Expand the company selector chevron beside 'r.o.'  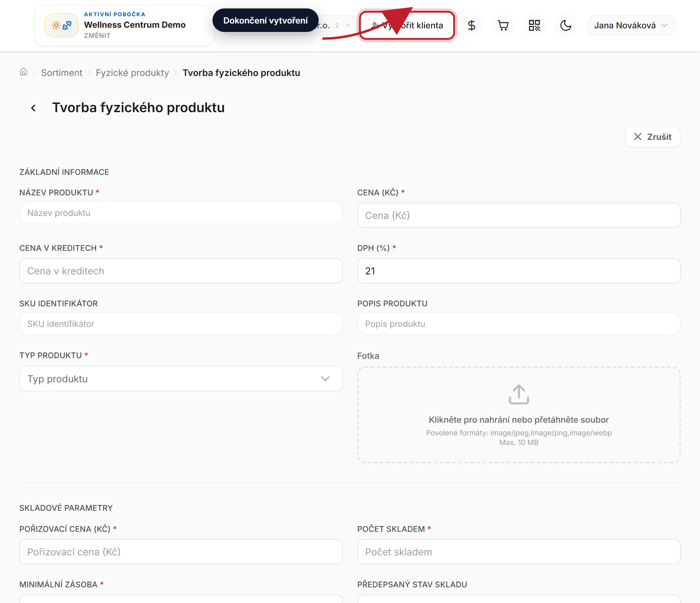point(347,26)
